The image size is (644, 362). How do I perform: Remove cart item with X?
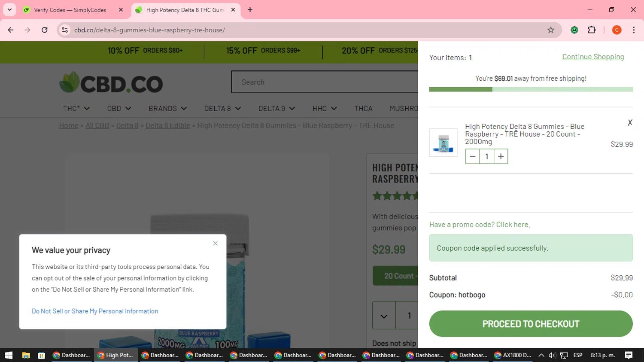[630, 122]
